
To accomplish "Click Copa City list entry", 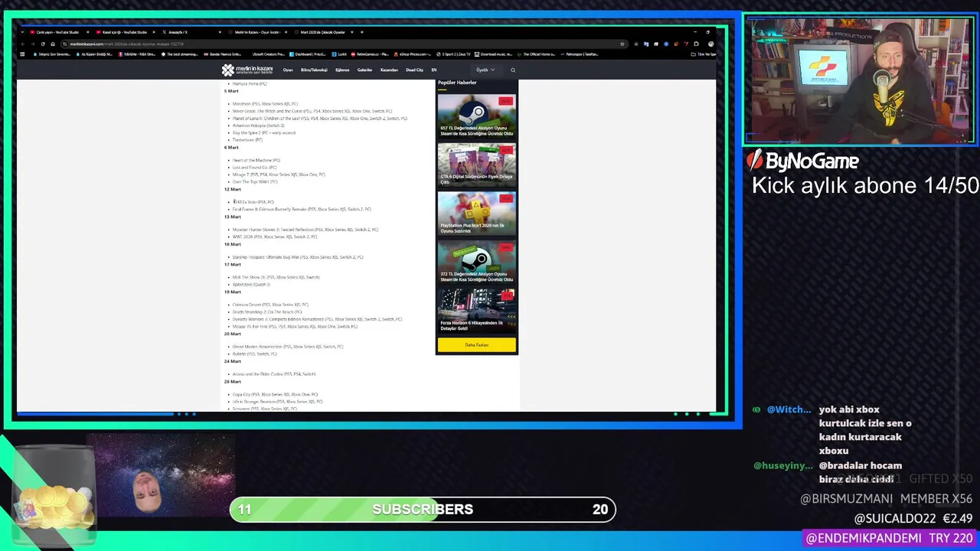I will click(x=275, y=394).
